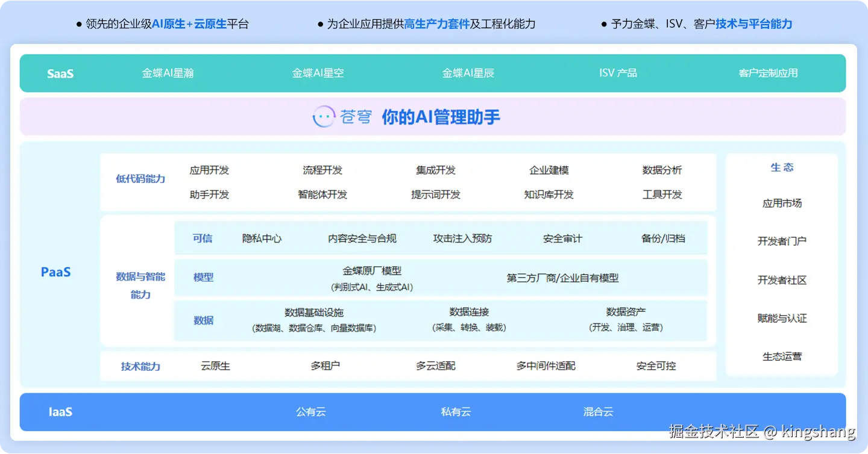
Task: Click 备份/归档 in the 可信 row
Action: coord(663,238)
